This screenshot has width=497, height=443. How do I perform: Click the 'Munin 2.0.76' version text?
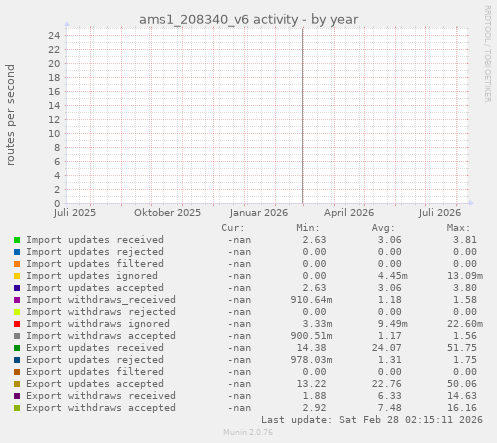(248, 432)
